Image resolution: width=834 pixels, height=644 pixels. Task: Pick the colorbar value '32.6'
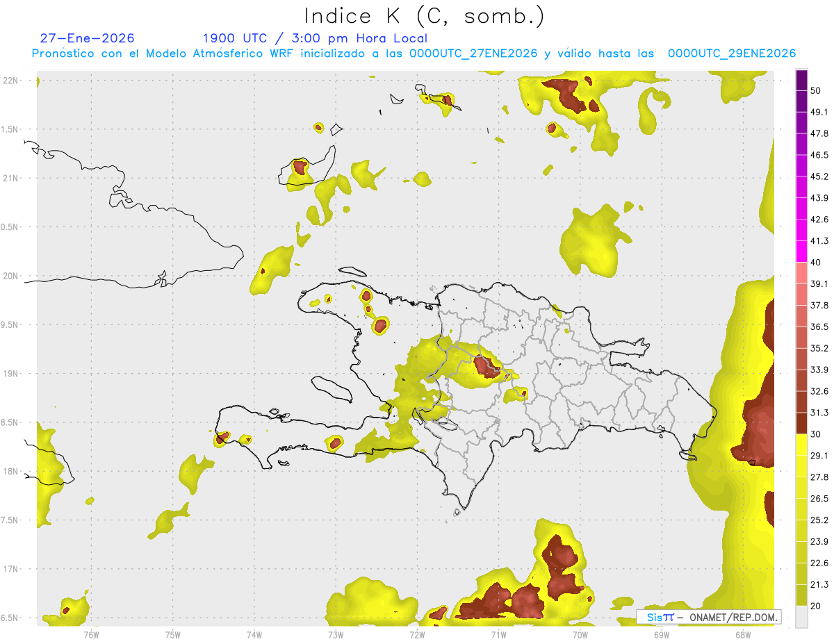(x=819, y=392)
